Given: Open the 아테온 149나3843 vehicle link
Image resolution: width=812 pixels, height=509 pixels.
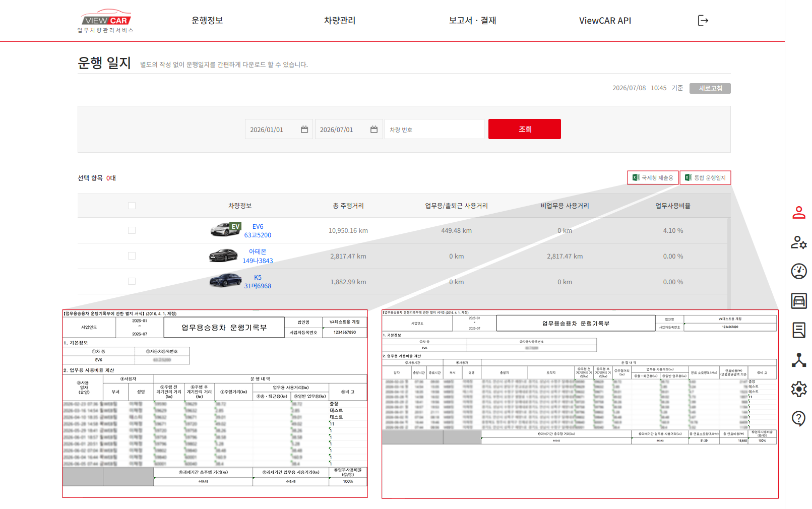Looking at the screenshot, I should 258,256.
